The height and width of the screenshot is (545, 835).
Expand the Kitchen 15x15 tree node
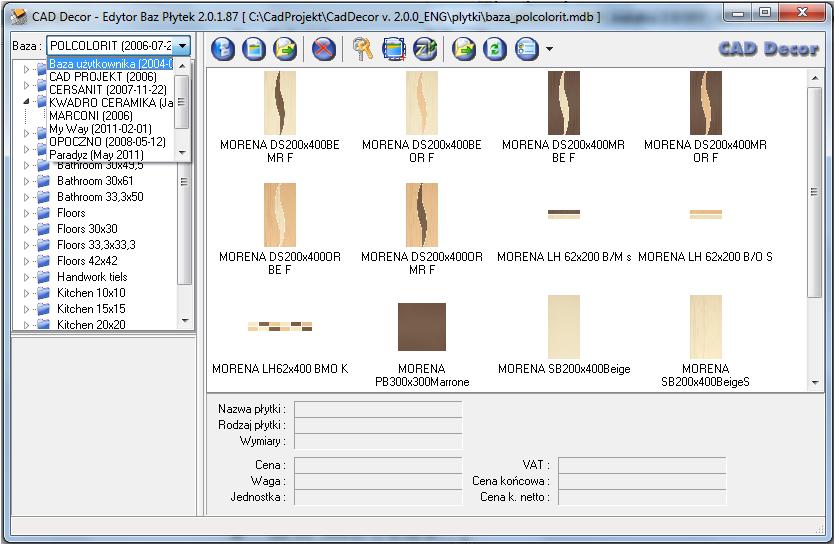tap(26, 309)
